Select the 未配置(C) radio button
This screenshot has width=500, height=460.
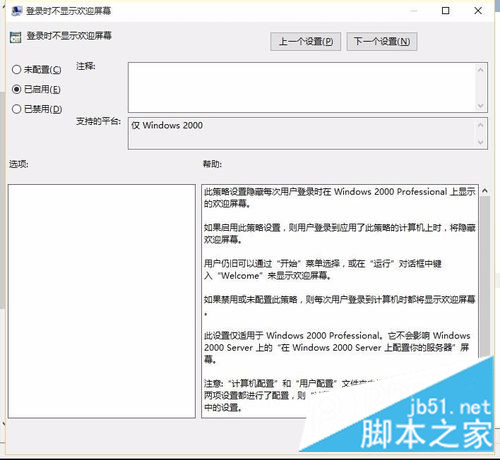click(x=16, y=70)
